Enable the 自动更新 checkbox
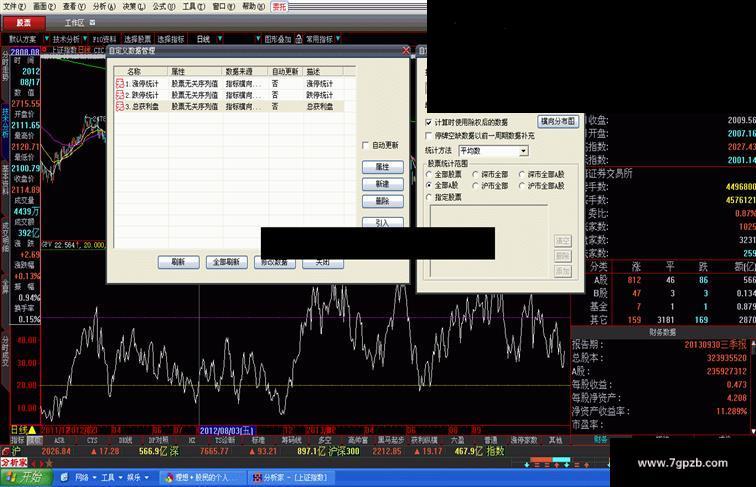The height and width of the screenshot is (487, 756). coord(365,145)
